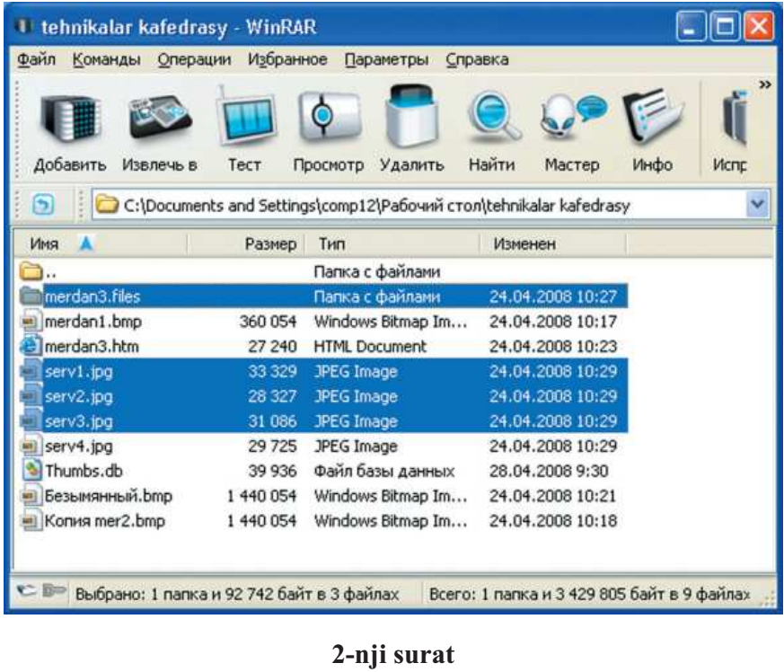Open the Файл menu
Screen dimensions: 784x672
(36, 59)
